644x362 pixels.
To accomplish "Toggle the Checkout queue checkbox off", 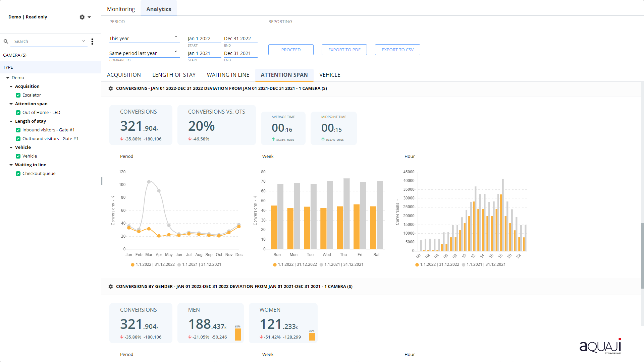I will point(18,173).
